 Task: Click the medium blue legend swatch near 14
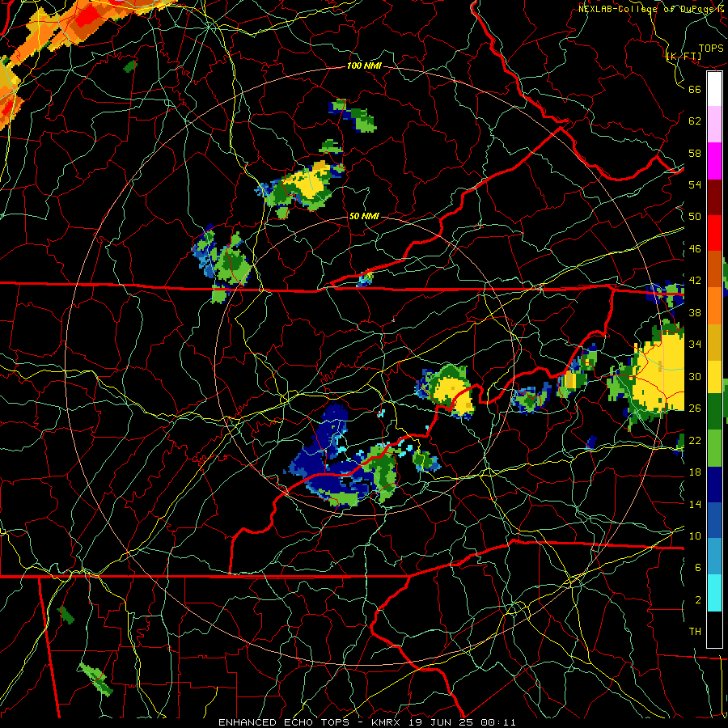(x=714, y=520)
